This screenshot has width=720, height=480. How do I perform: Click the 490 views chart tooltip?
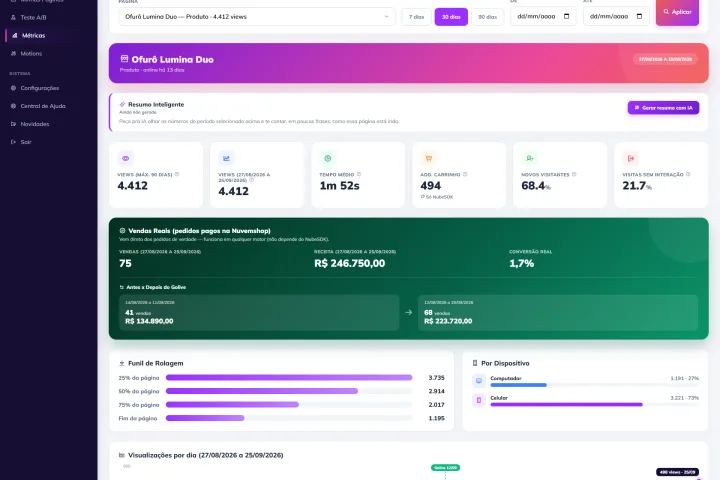pyautogui.click(x=677, y=472)
